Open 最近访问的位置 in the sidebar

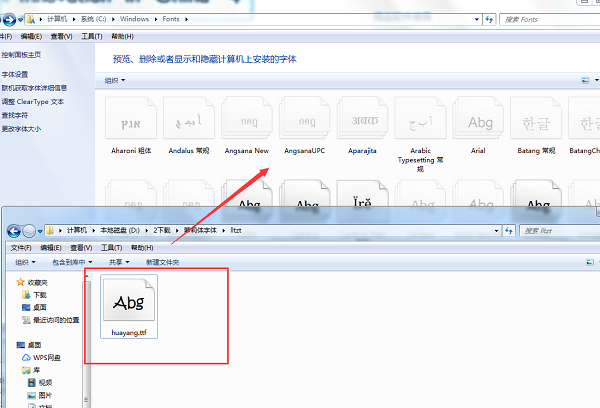58,320
